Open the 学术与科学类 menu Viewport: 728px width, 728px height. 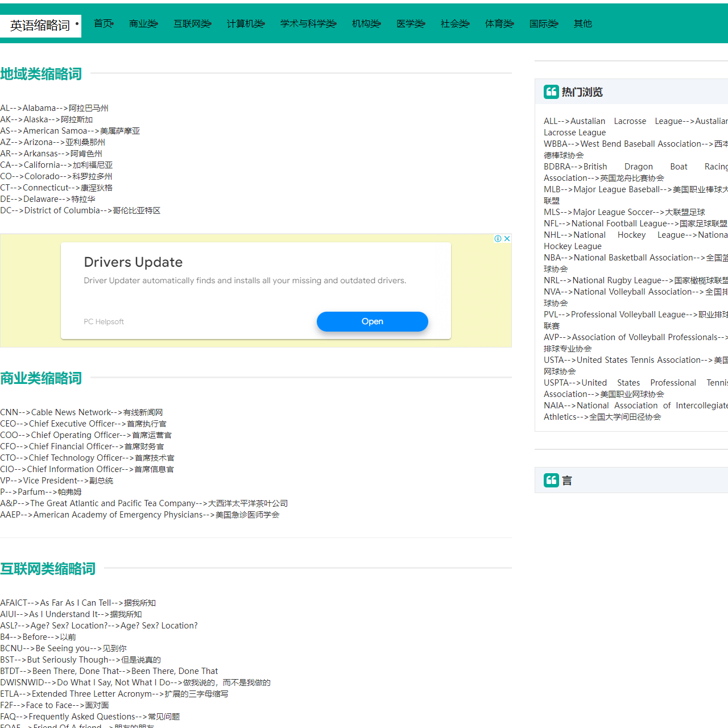[x=308, y=23]
